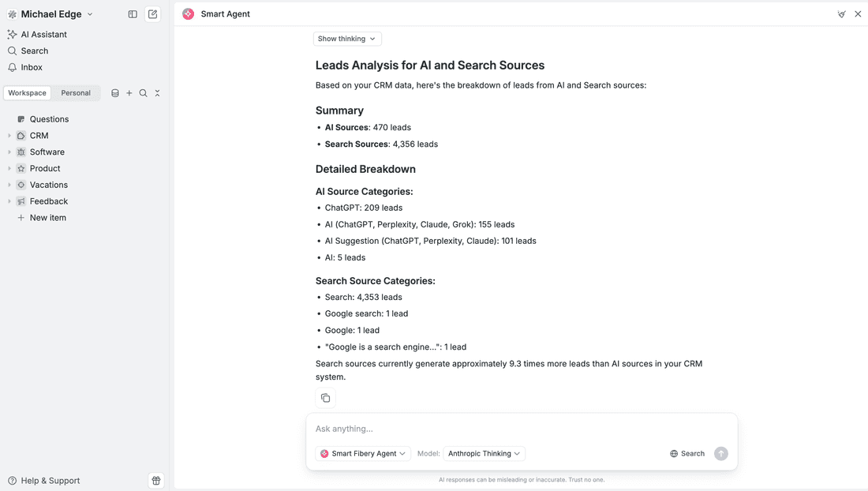
Task: Expand the CRM tree item
Action: pos(9,136)
